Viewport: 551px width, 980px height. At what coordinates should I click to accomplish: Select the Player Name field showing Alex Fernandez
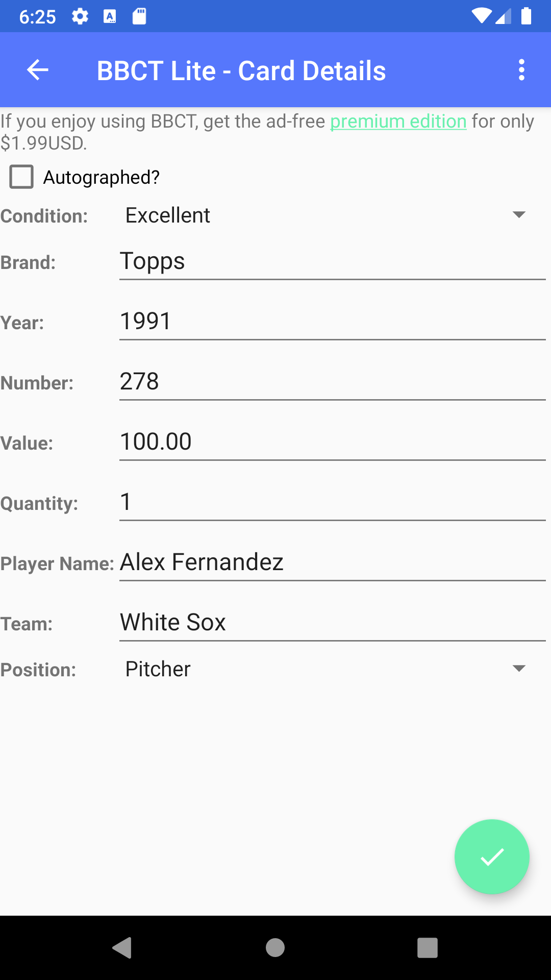coord(332,562)
